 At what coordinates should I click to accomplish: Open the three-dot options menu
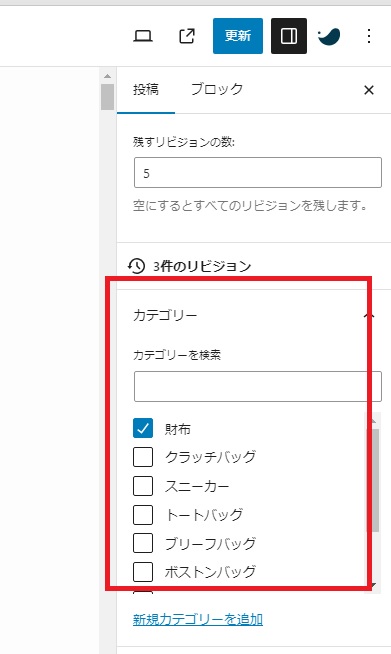[x=369, y=36]
